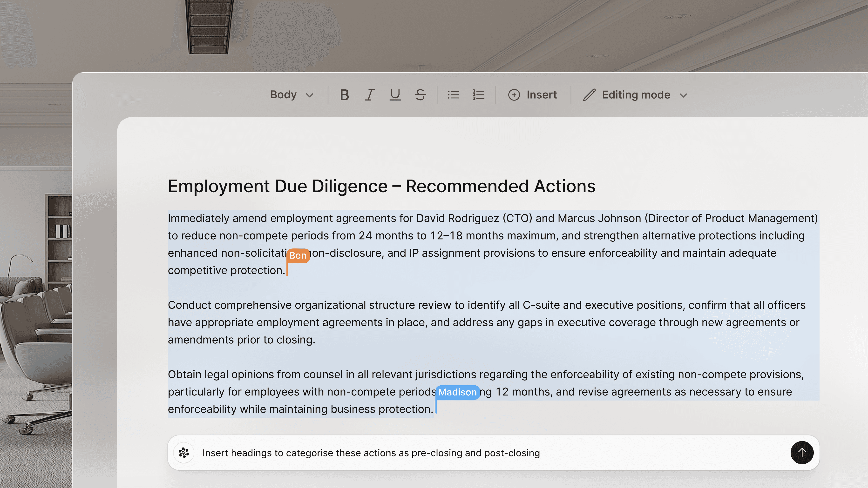The image size is (868, 488).
Task: Apply strikethrough to selected text
Action: 420,95
